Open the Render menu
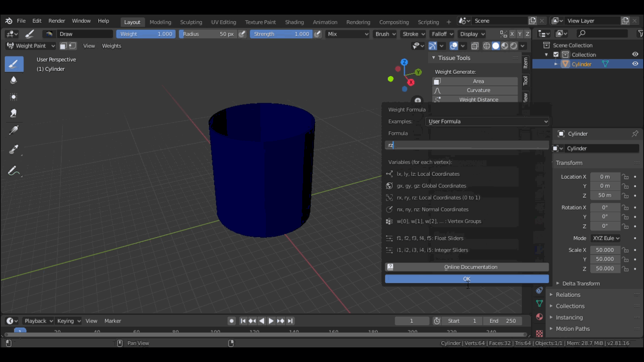The width and height of the screenshot is (644, 362). [x=57, y=21]
